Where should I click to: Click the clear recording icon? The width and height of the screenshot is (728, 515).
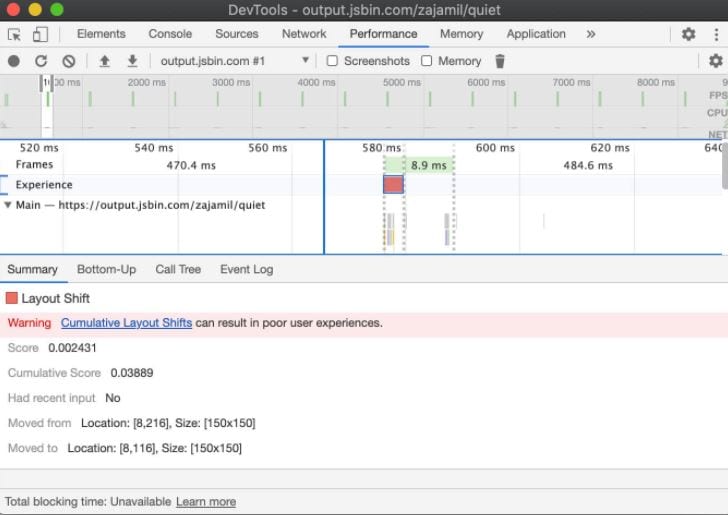pyautogui.click(x=69, y=61)
